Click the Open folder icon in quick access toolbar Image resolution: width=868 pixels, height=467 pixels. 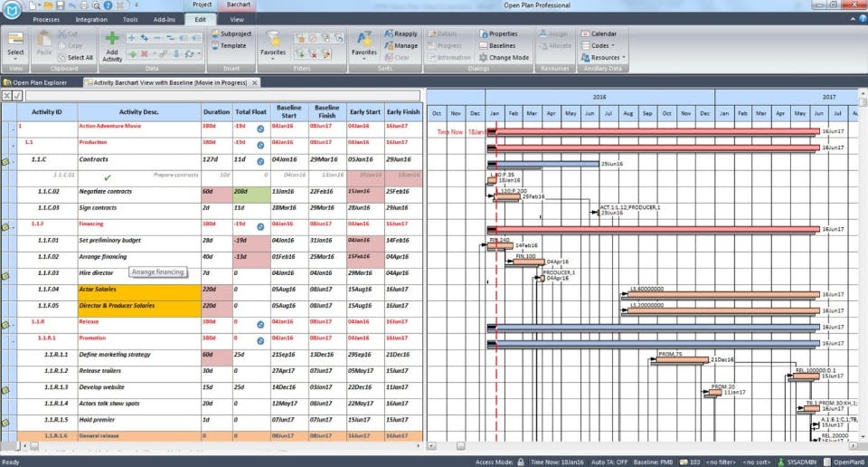tap(48, 5)
